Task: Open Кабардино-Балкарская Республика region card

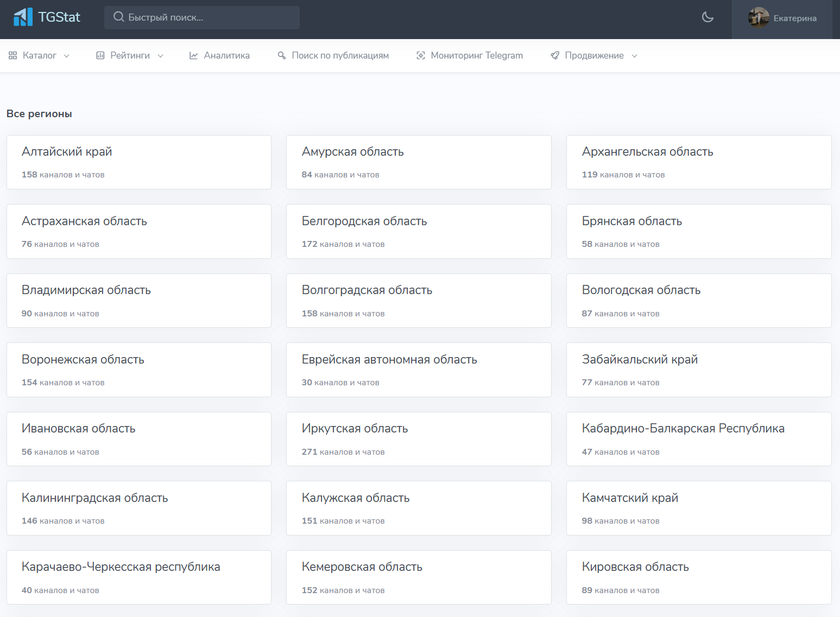Action: pos(698,438)
